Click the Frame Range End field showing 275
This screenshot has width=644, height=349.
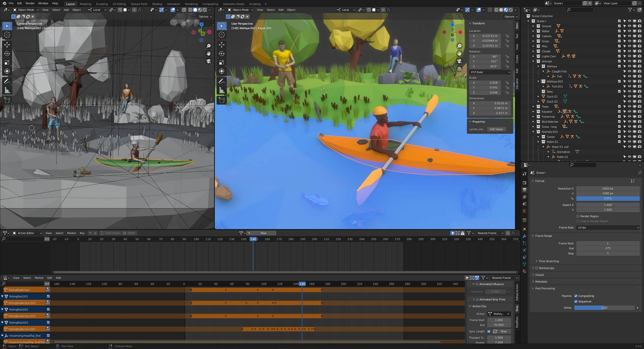pyautogui.click(x=608, y=248)
